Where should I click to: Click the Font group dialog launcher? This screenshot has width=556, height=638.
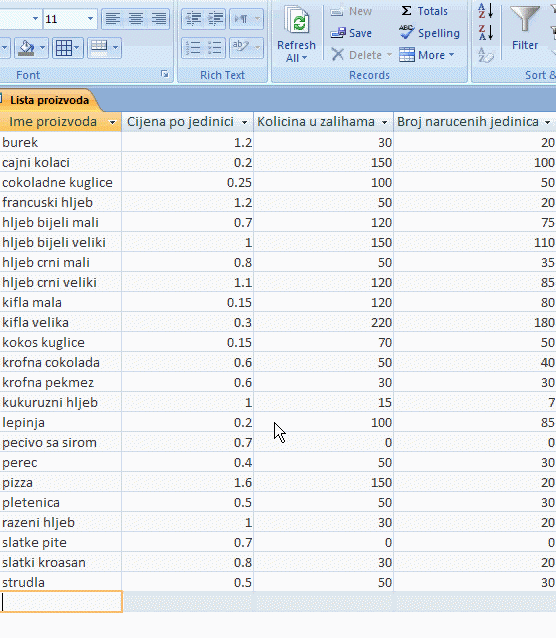tap(164, 74)
